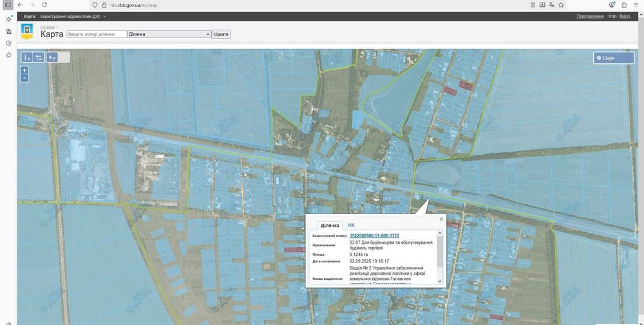Focus the parcel number input field
Viewport: 644px width, 325px height.
click(x=97, y=34)
